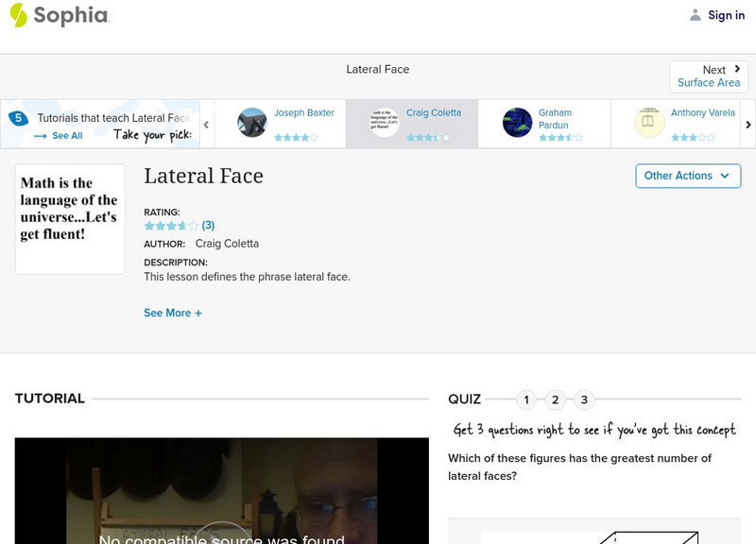Select quiz step 1 indicator

coord(526,399)
